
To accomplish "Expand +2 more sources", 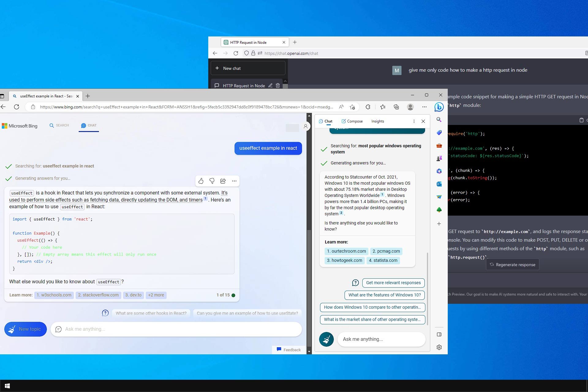I will (x=156, y=295).
